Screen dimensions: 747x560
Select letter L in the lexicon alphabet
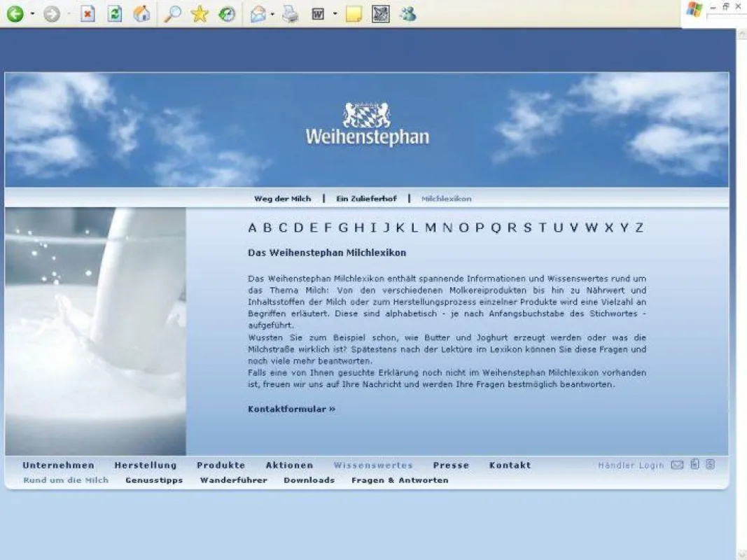(x=414, y=227)
